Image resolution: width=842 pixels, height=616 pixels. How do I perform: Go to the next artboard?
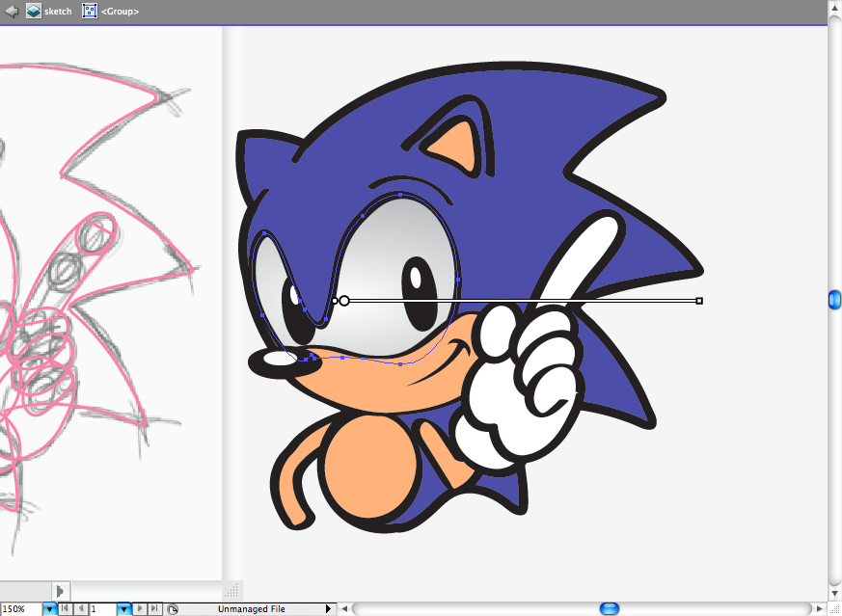[140, 609]
